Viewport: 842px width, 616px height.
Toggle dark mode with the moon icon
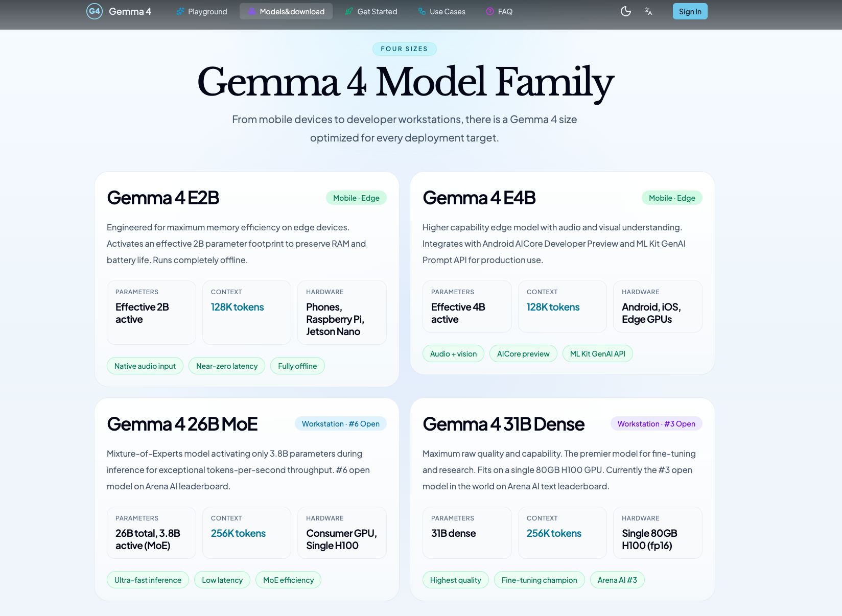click(x=625, y=11)
